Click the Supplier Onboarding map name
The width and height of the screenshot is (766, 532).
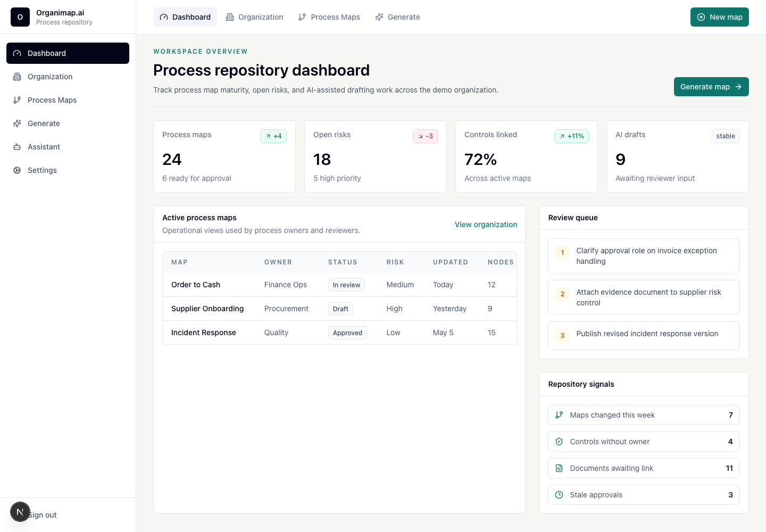[x=207, y=309]
